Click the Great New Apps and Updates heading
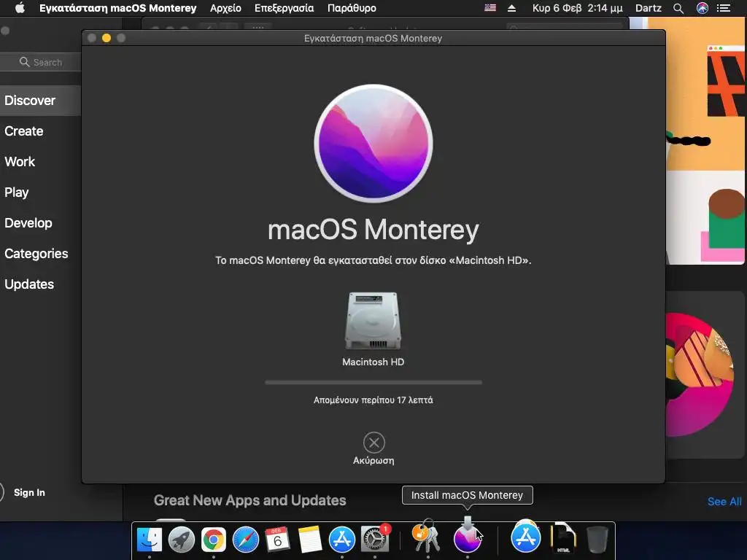The image size is (747, 560). click(x=249, y=500)
